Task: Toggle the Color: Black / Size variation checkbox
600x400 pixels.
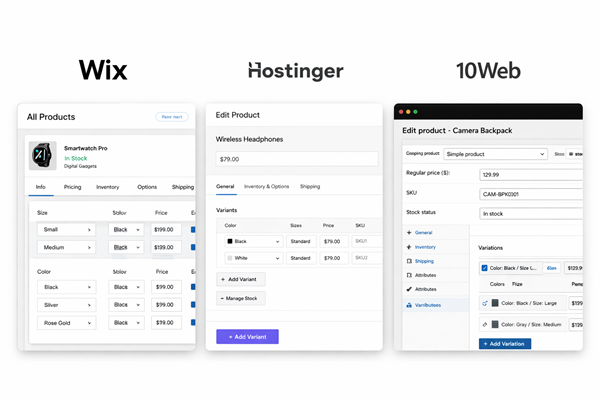Action: pos(485,268)
